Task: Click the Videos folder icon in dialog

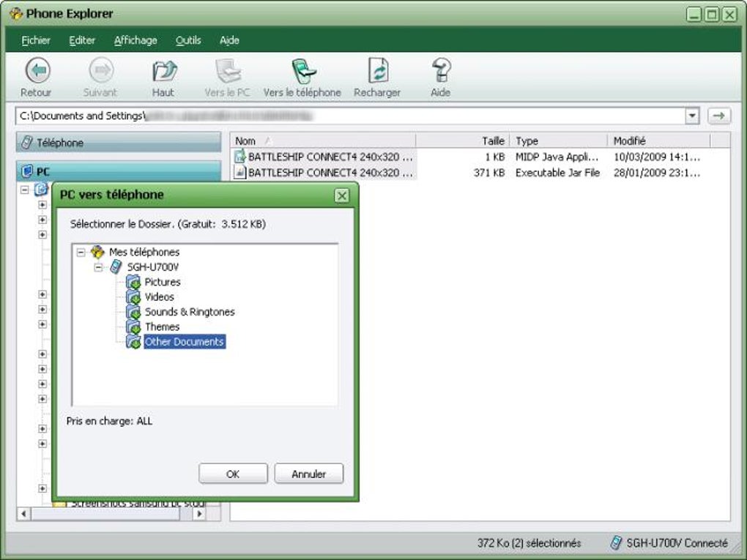Action: click(133, 296)
